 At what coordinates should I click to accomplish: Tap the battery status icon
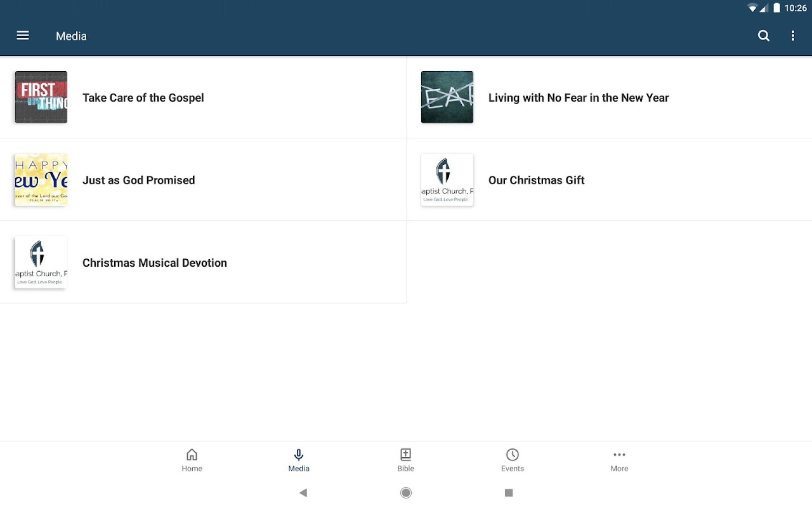click(x=776, y=8)
